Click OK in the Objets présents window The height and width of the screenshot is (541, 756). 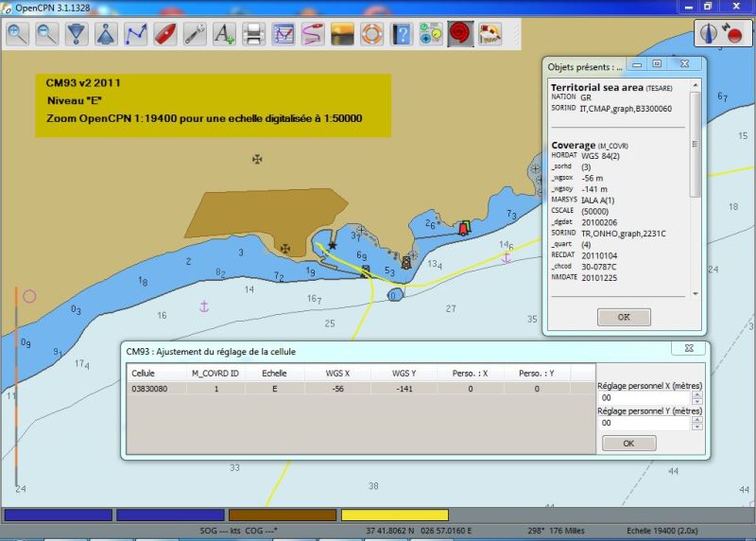pyautogui.click(x=624, y=317)
